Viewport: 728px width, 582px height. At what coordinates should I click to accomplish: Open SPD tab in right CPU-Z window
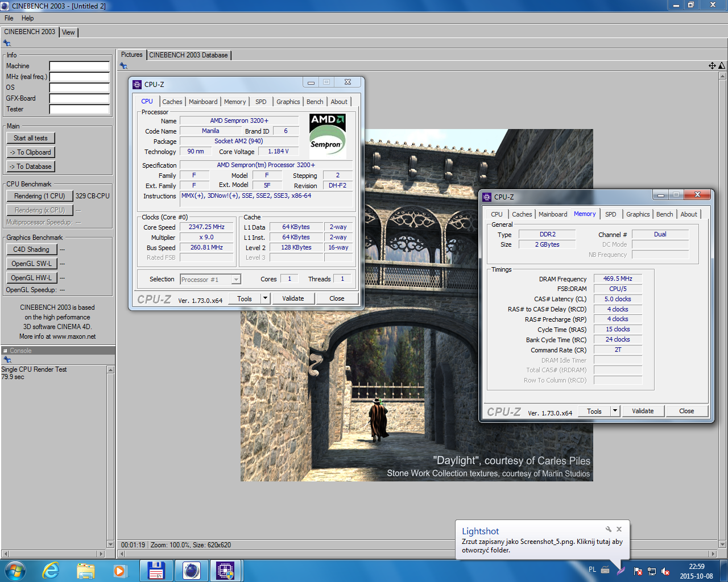pos(611,214)
